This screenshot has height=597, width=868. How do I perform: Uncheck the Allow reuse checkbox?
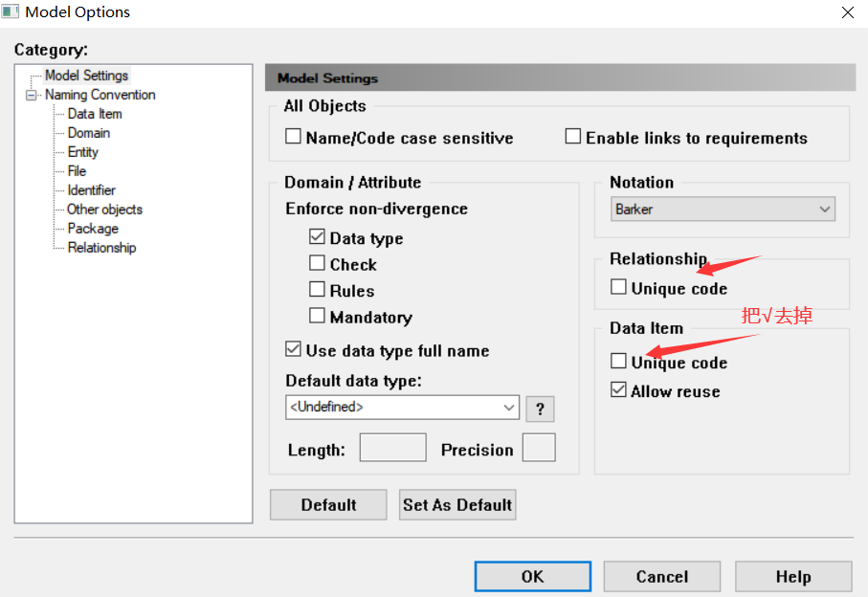click(x=618, y=389)
